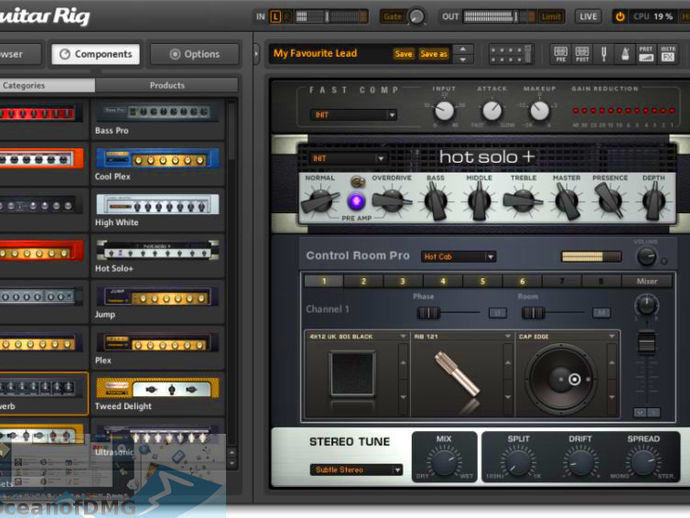Select the High White amp thumbnail
Screen dimensions: 690x518
[157, 205]
